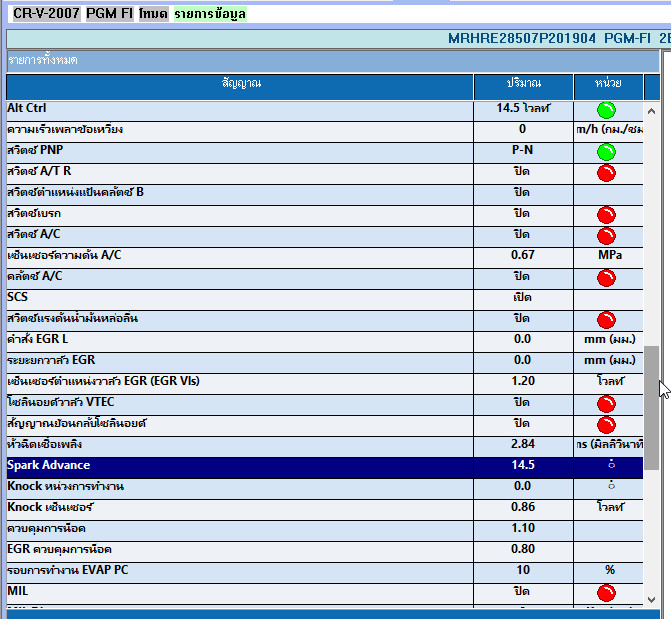Select the Knock เซ็นเซอร์ row

[325, 509]
